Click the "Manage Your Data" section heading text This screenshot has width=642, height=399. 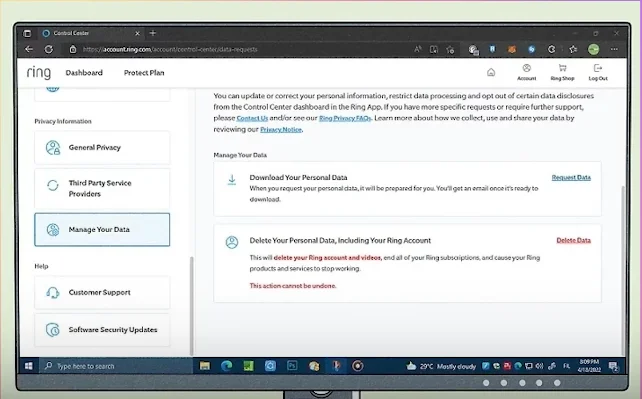240,155
